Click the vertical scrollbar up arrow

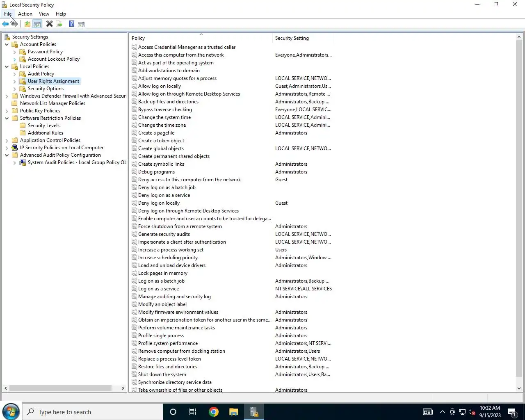tap(519, 37)
